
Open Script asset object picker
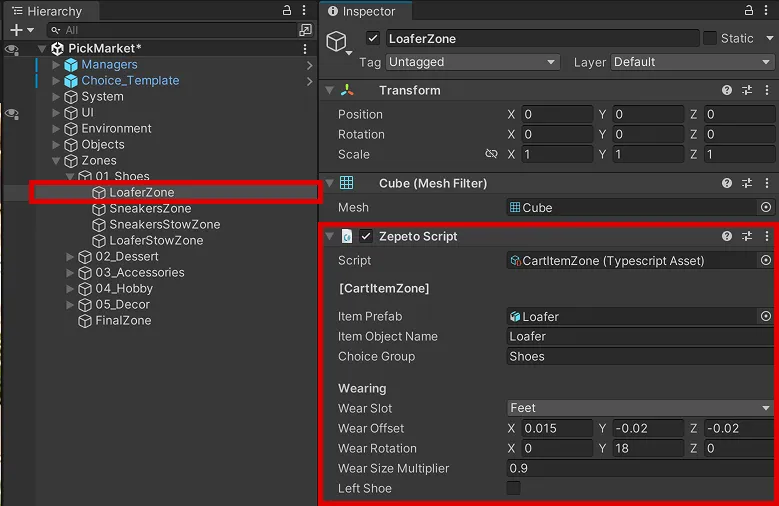(766, 260)
